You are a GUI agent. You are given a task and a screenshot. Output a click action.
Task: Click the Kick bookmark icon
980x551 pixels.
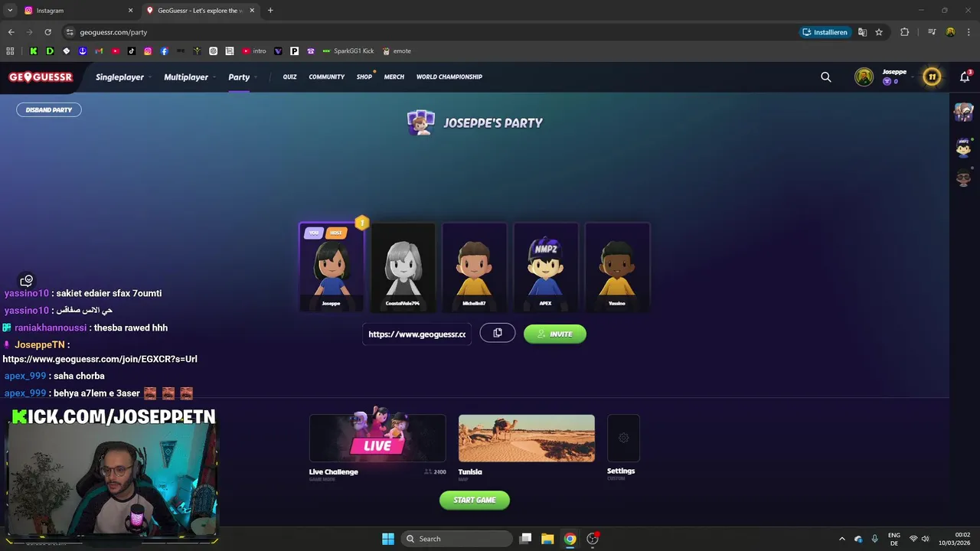(x=34, y=51)
